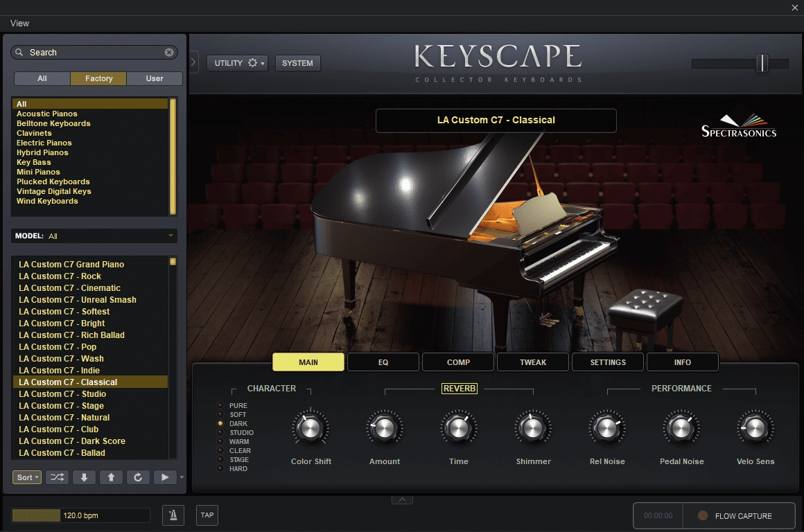Switch to the COMP tab
Image resolution: width=804 pixels, height=532 pixels.
coord(458,362)
